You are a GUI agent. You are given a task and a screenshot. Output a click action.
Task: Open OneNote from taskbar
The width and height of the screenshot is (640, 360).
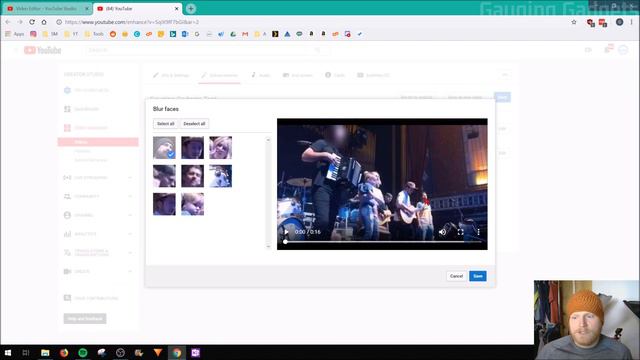pos(196,353)
